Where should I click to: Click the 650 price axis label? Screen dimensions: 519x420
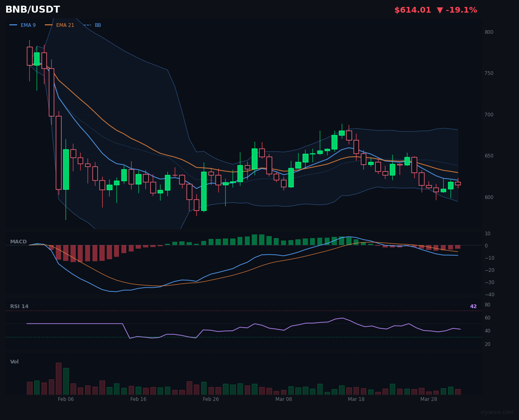488,155
